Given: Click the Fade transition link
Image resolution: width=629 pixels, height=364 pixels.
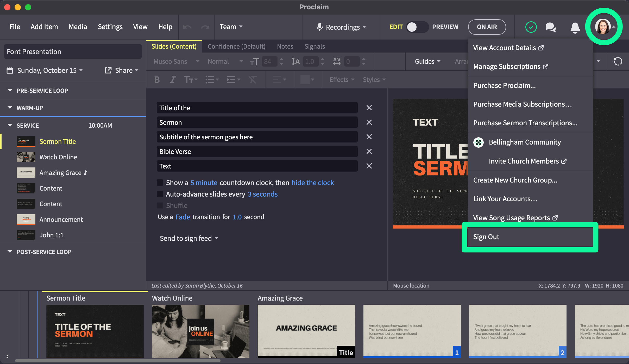Looking at the screenshot, I should coord(183,217).
